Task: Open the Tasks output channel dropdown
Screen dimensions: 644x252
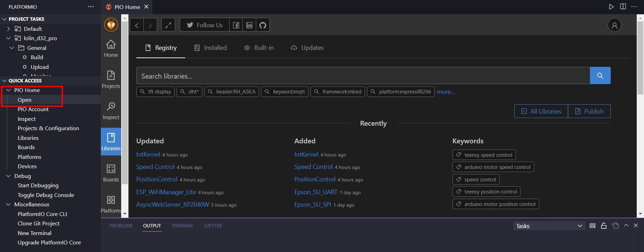Action: tap(549, 226)
